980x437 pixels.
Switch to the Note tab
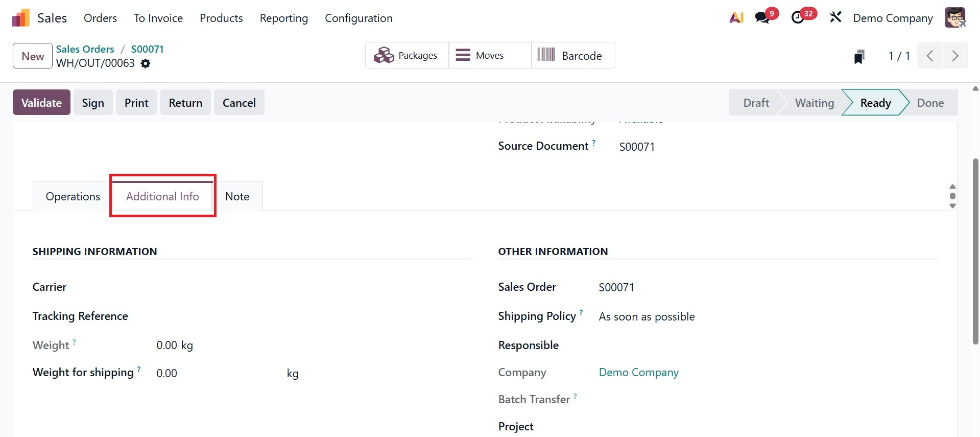[237, 197]
